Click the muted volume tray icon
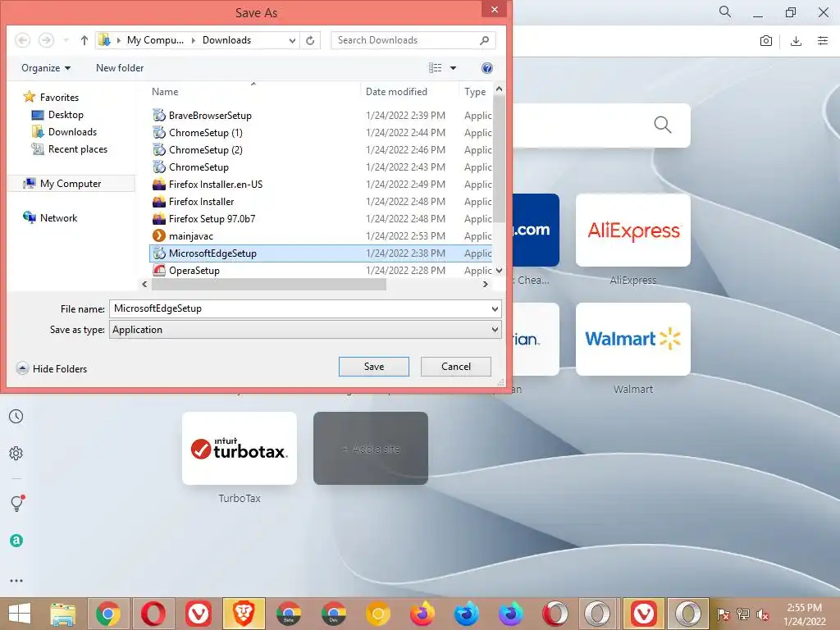840x630 pixels. [x=762, y=614]
